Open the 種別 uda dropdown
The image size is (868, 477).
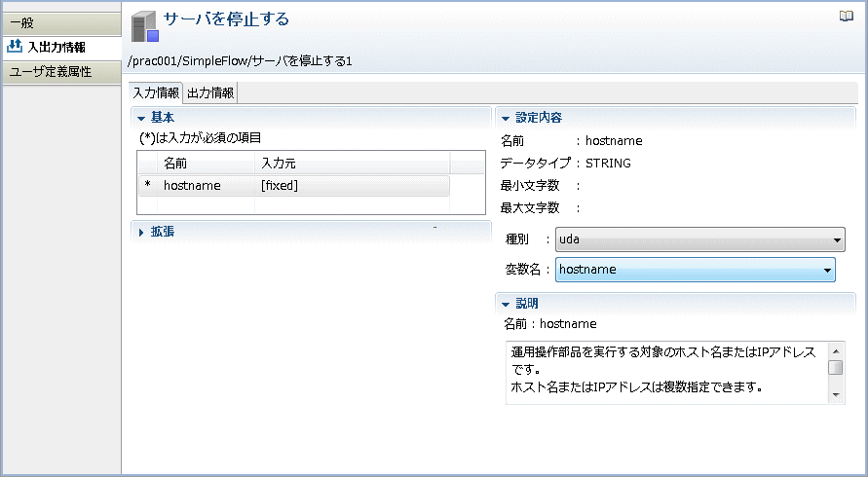[700, 239]
